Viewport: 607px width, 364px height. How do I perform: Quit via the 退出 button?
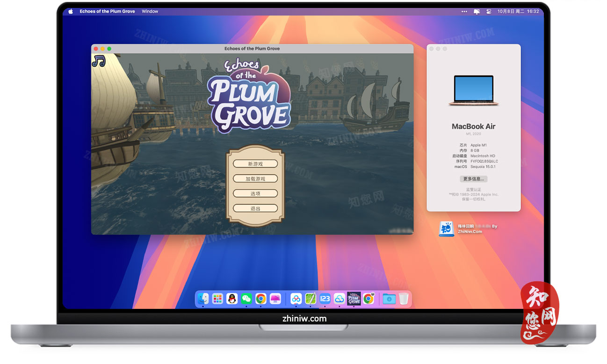point(255,208)
